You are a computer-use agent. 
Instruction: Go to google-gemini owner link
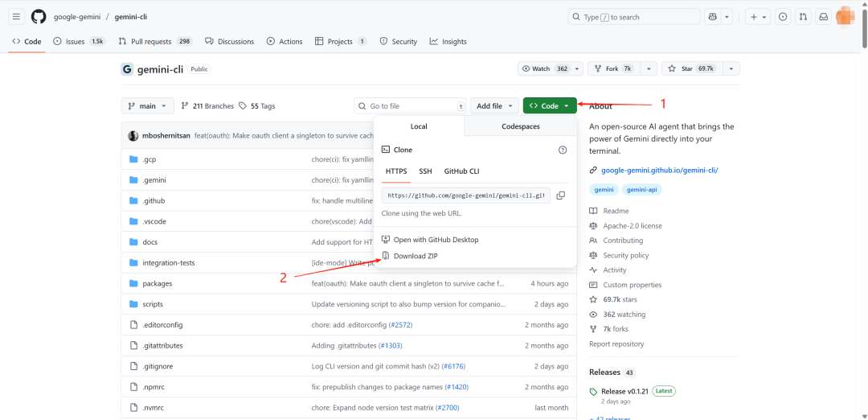(77, 17)
